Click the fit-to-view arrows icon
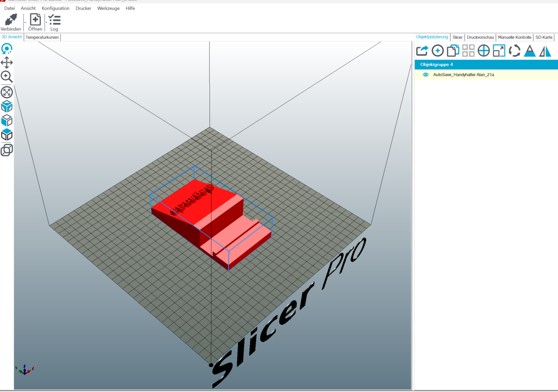This screenshot has width=558, height=392. coord(7,92)
